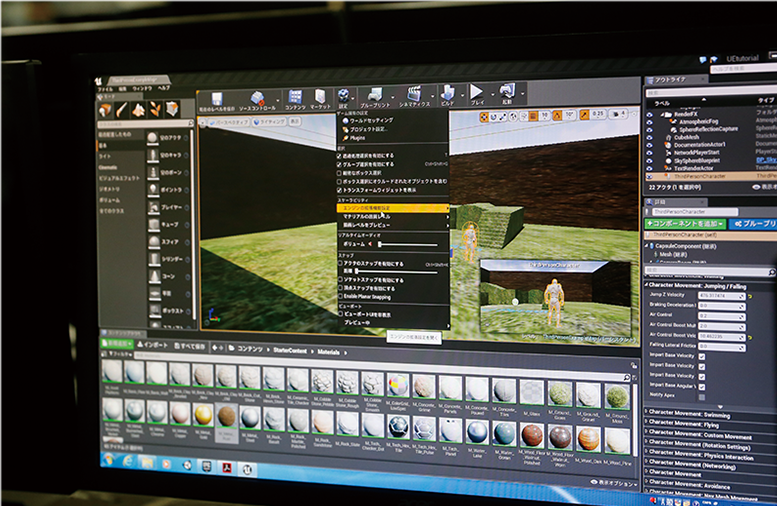Open Project Settings (プロジェクト設定) menu entry
Viewport: 777px width, 506px height.
pos(368,129)
